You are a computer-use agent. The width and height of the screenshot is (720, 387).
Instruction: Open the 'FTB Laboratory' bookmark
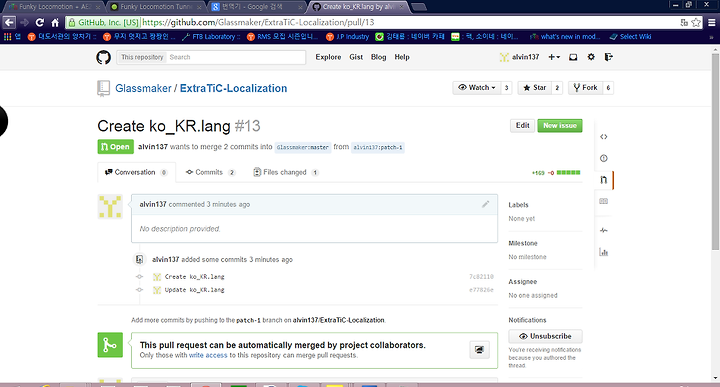[211, 37]
